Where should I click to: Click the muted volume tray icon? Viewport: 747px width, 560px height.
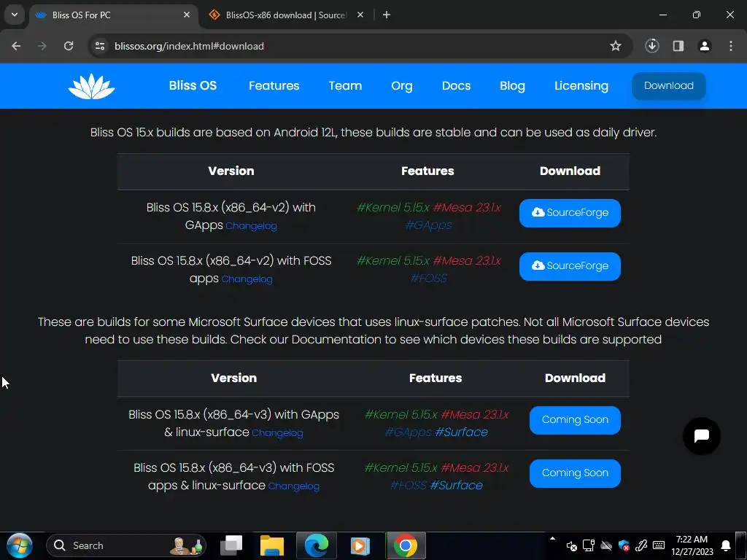coord(572,546)
